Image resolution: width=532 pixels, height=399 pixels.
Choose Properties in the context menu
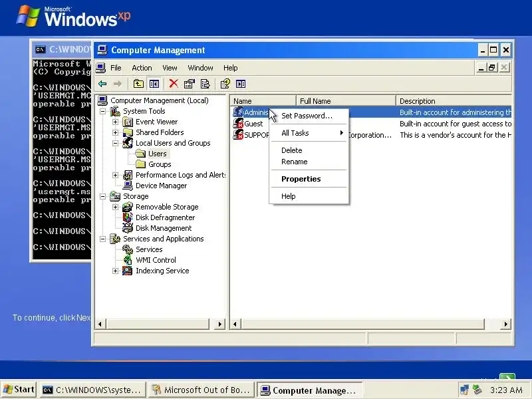309,179
